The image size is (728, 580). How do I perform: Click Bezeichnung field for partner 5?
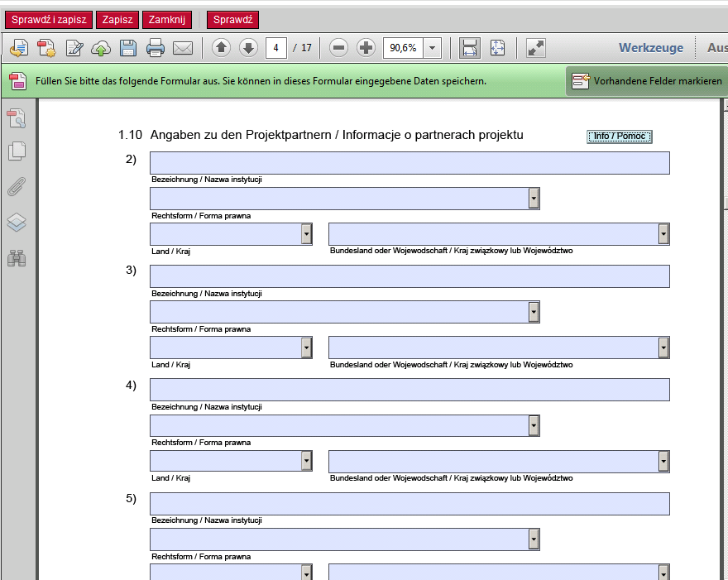(x=409, y=504)
